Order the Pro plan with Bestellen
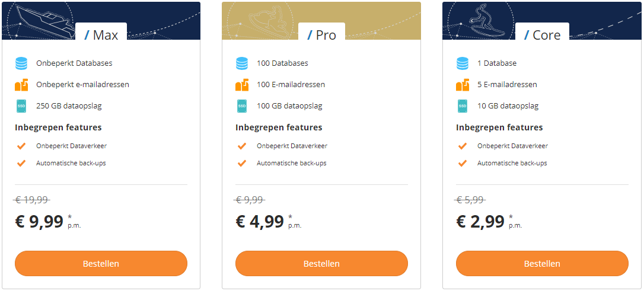Screen dimensions: 644x291 321,264
